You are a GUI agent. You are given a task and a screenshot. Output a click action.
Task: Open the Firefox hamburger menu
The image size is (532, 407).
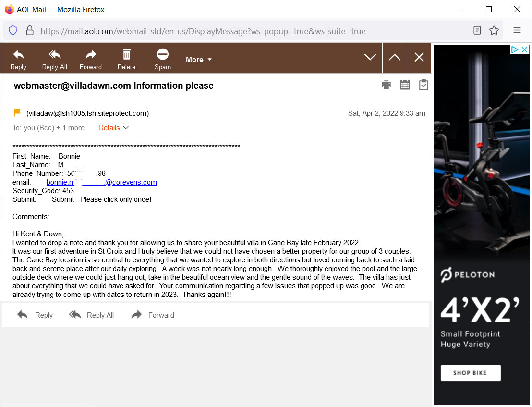(x=517, y=30)
